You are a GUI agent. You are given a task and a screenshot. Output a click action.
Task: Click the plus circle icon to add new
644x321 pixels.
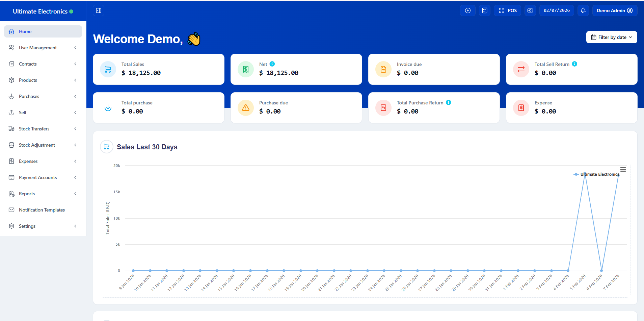point(467,10)
